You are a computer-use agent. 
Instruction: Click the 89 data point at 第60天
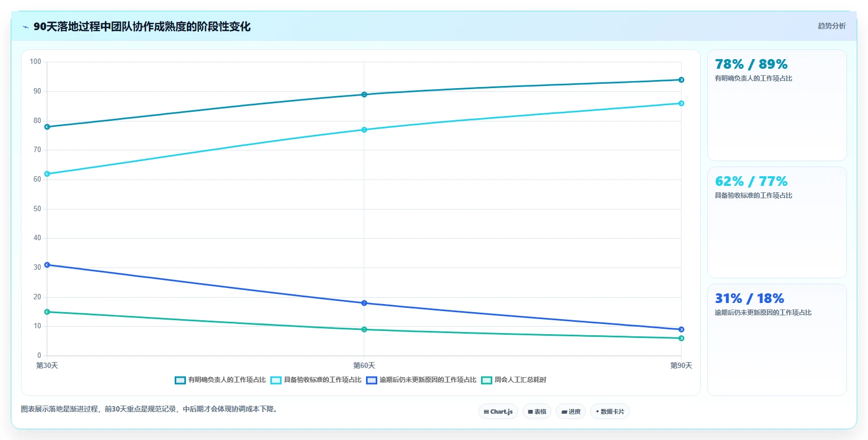[364, 95]
